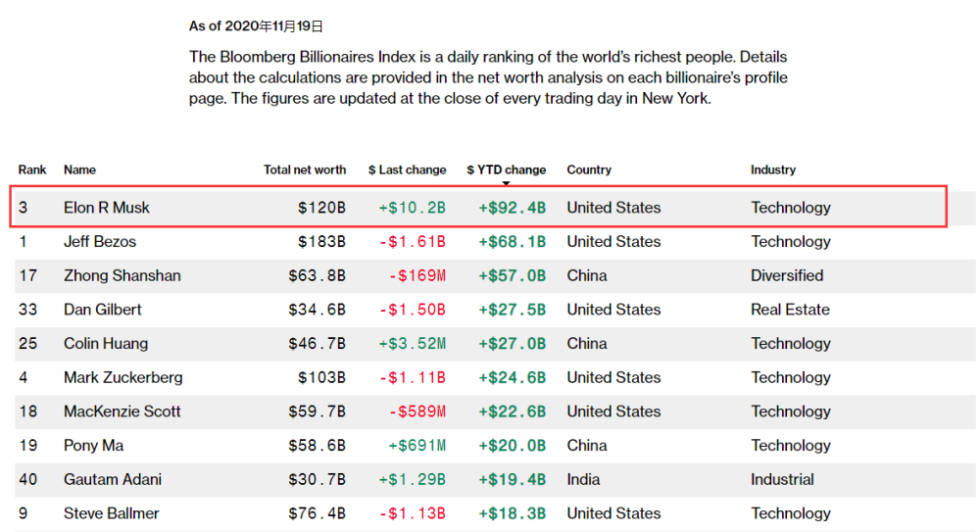Open MacKenzie Scott's profile

click(x=122, y=411)
